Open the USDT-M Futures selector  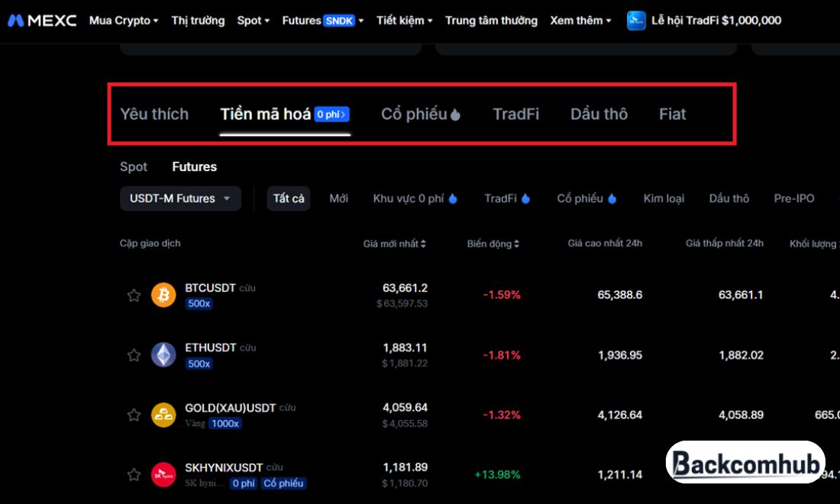coord(180,199)
